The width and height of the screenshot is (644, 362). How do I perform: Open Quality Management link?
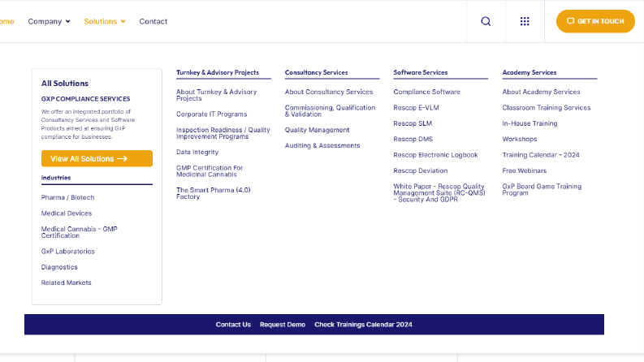[317, 130]
